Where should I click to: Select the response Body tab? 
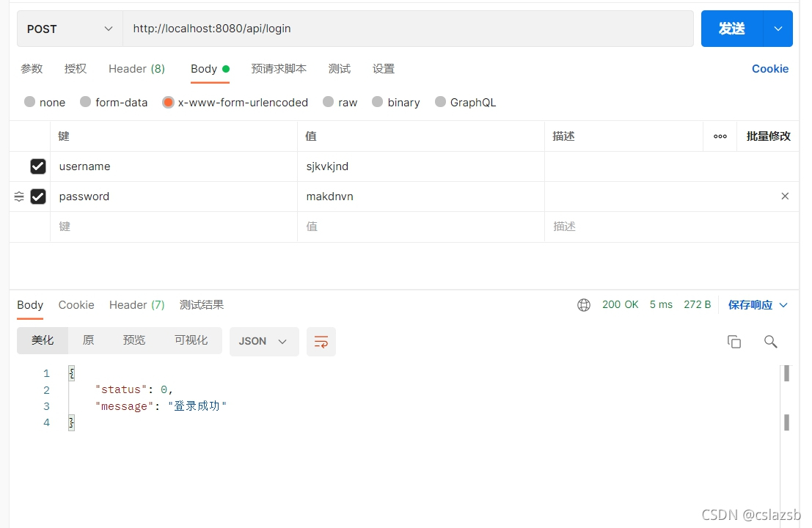click(x=30, y=305)
